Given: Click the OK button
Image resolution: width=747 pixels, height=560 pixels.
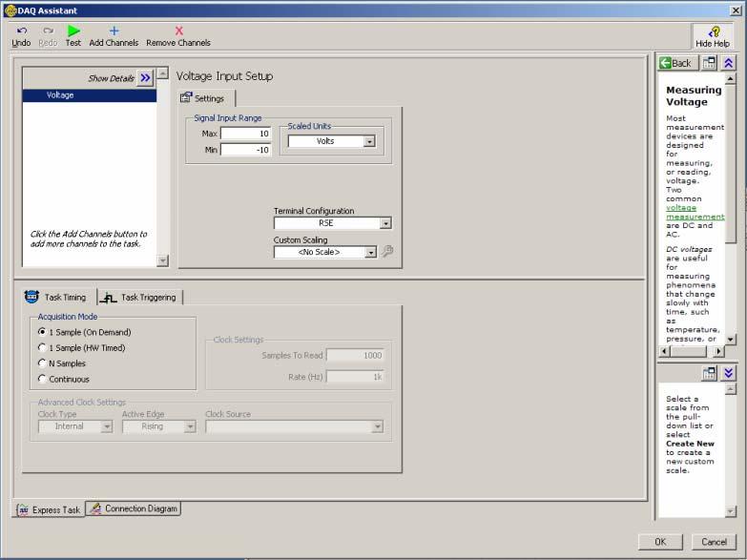Looking at the screenshot, I should (x=660, y=542).
